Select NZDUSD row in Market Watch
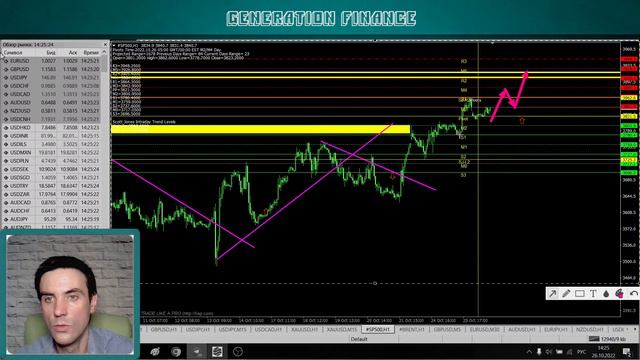 click(51, 111)
